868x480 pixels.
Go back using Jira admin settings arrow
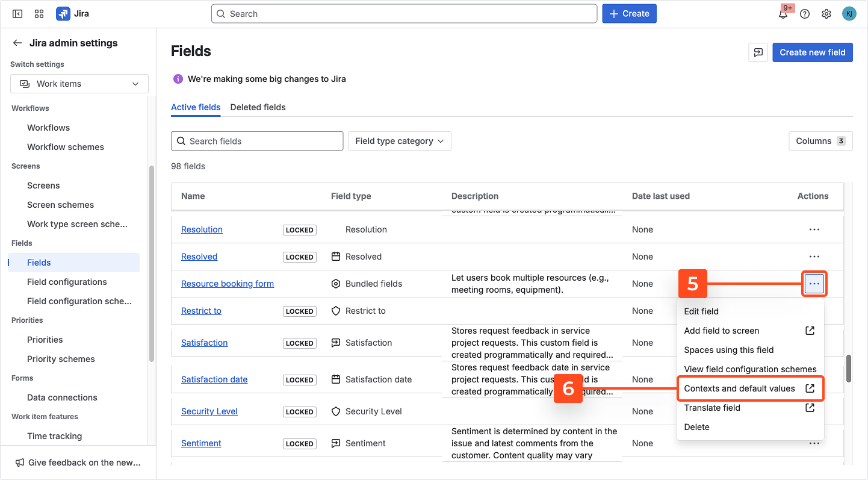click(x=17, y=43)
